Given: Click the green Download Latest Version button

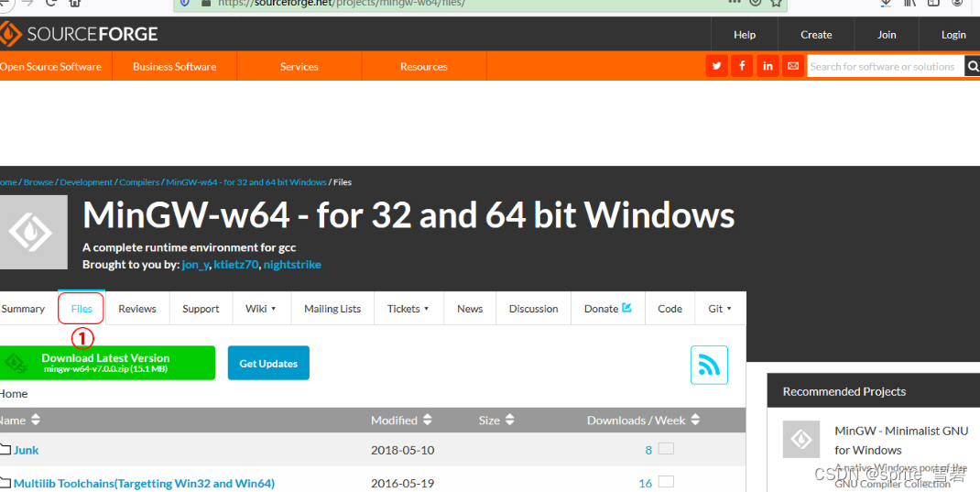Looking at the screenshot, I should [x=106, y=363].
